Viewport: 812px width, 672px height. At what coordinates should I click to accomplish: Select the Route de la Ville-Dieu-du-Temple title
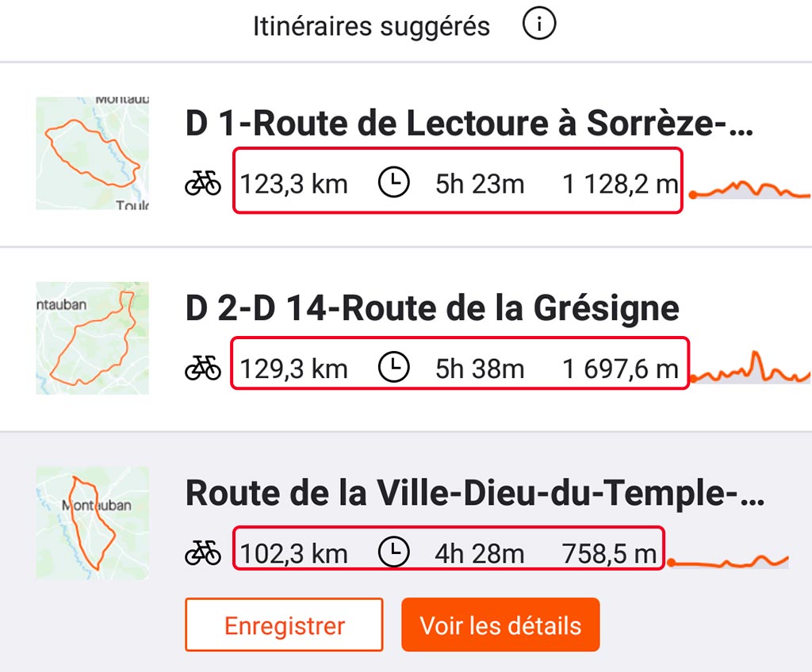tap(475, 493)
